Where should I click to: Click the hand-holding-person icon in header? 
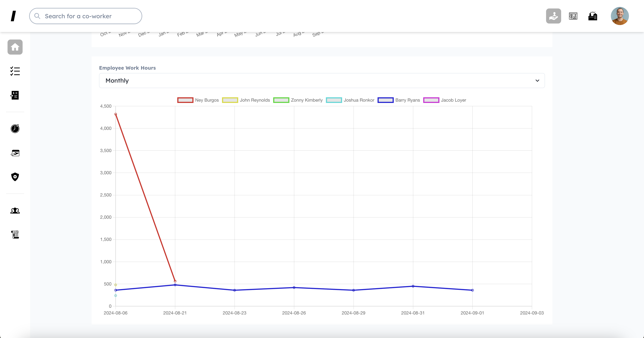[553, 16]
